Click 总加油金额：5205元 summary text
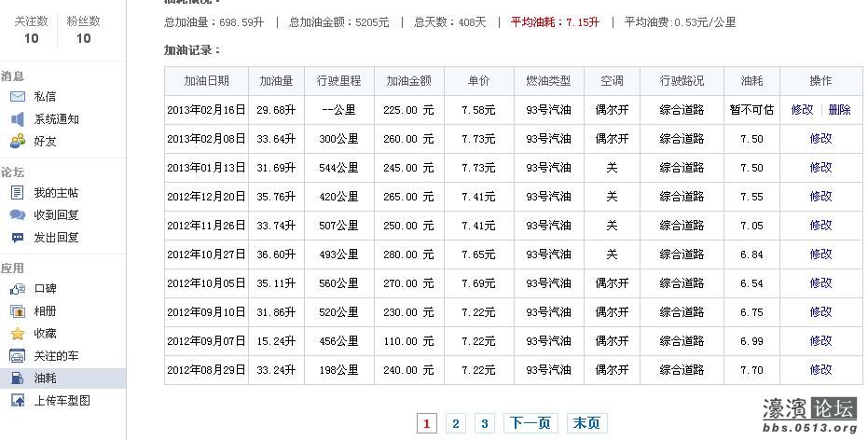Viewport: 868px width, 440px height. tap(338, 22)
